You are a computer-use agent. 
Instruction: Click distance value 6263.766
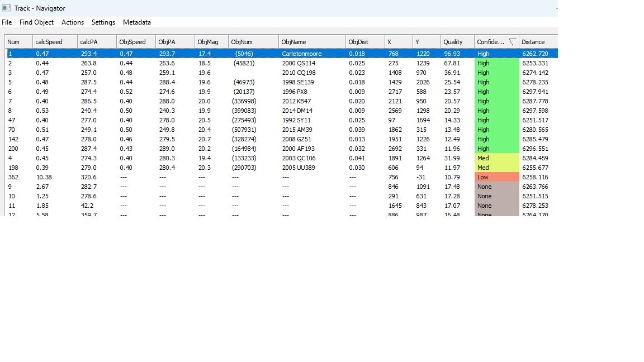535,187
